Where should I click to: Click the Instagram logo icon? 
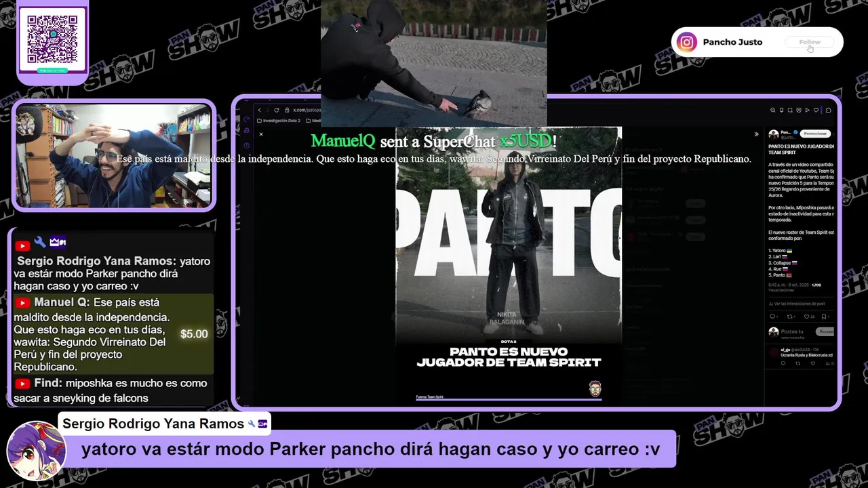tap(686, 42)
